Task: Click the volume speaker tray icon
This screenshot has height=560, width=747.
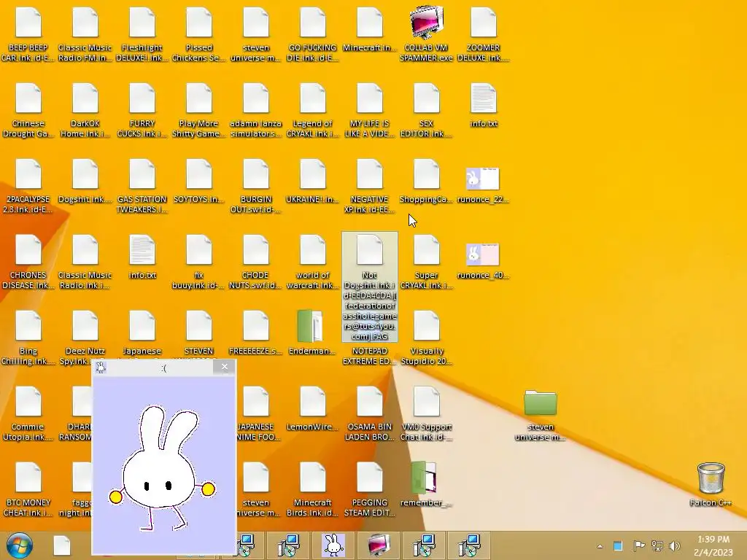Action: pyautogui.click(x=675, y=546)
